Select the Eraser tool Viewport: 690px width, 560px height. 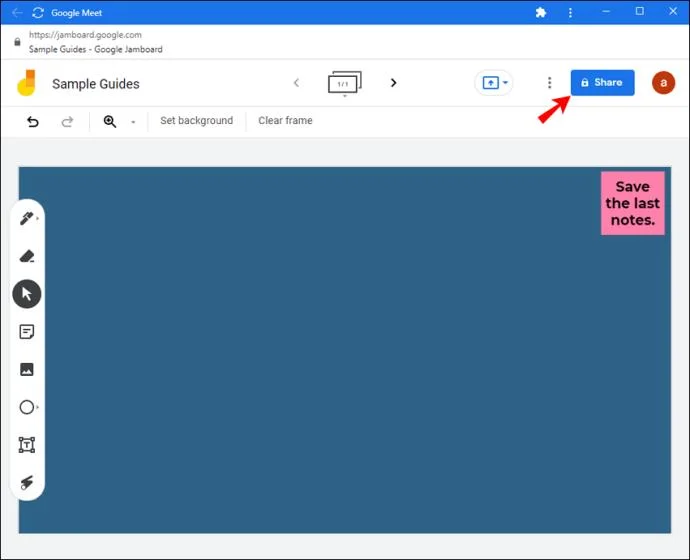coord(27,256)
